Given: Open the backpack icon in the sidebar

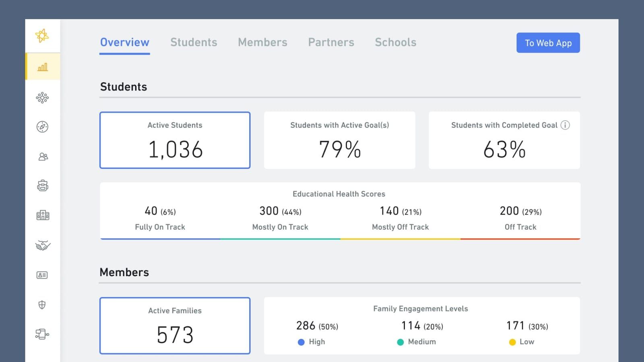Looking at the screenshot, I should click(x=42, y=186).
